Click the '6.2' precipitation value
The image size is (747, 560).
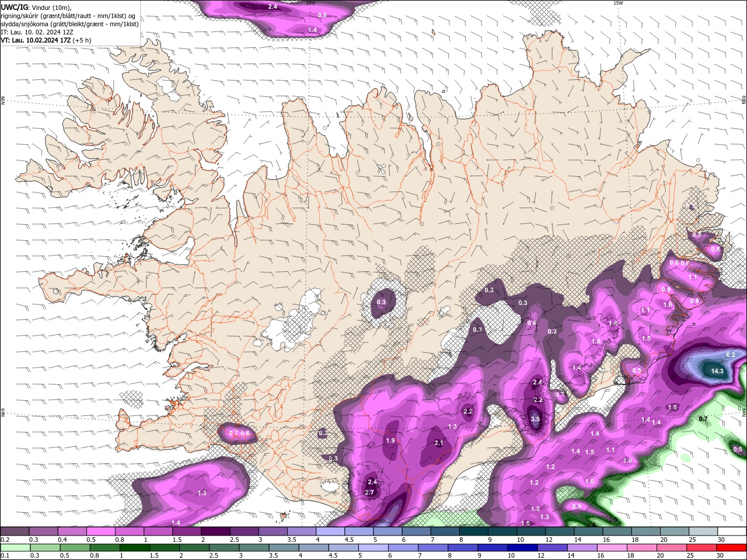pos(731,355)
